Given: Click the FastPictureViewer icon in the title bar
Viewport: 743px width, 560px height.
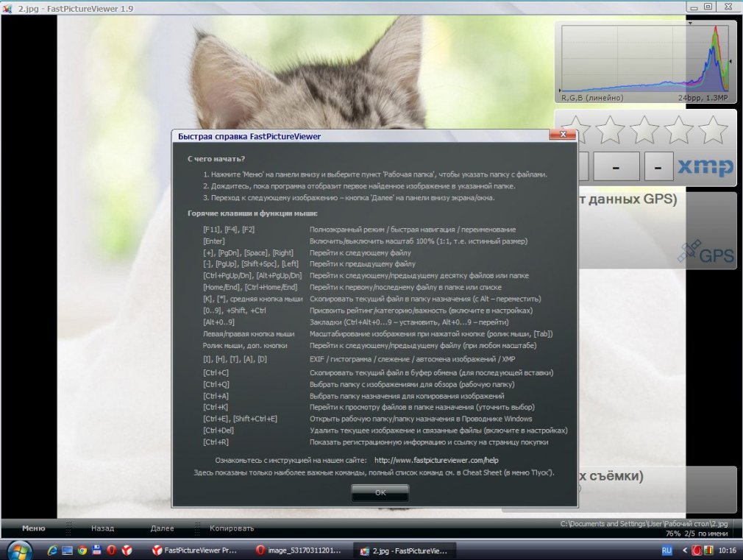Looking at the screenshot, I should click(x=7, y=8).
